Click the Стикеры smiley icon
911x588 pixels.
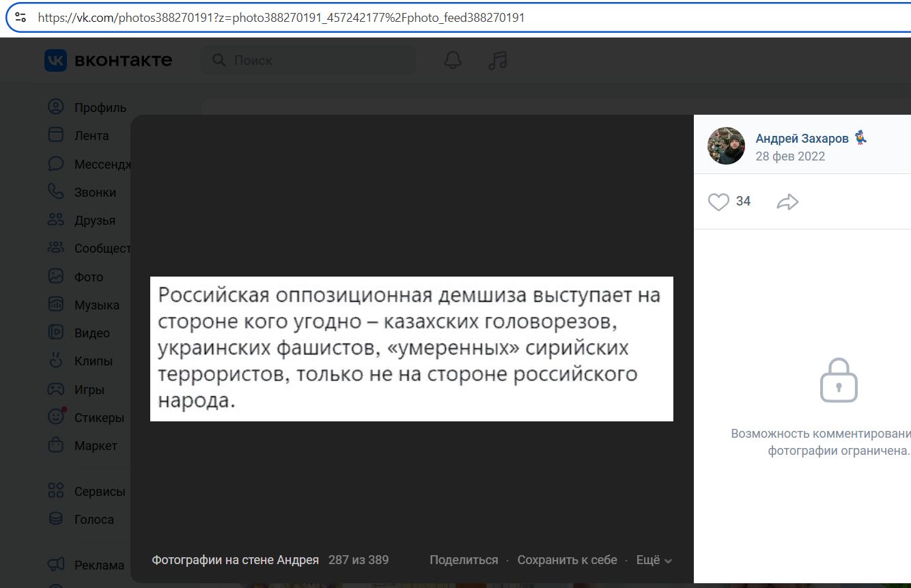tap(55, 417)
